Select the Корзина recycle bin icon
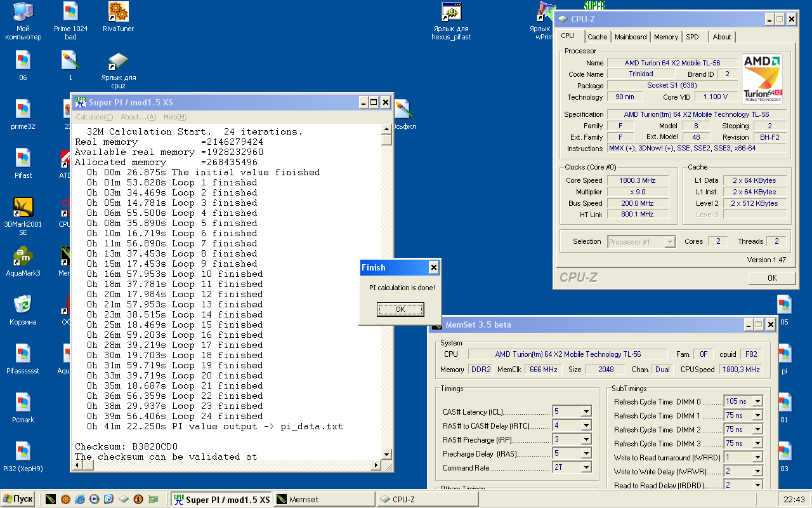This screenshot has width=812, height=508. [x=23, y=311]
